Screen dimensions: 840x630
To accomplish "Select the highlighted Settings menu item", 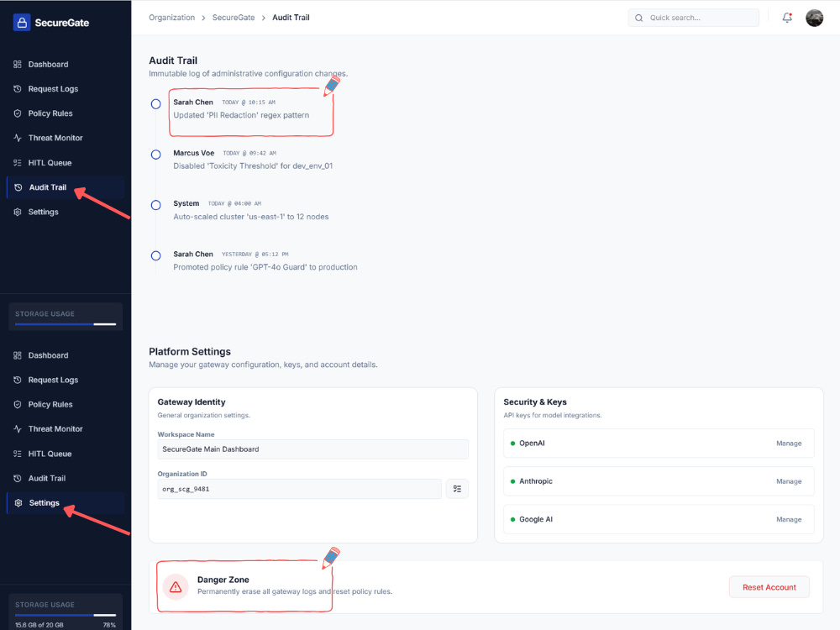I will (x=66, y=503).
